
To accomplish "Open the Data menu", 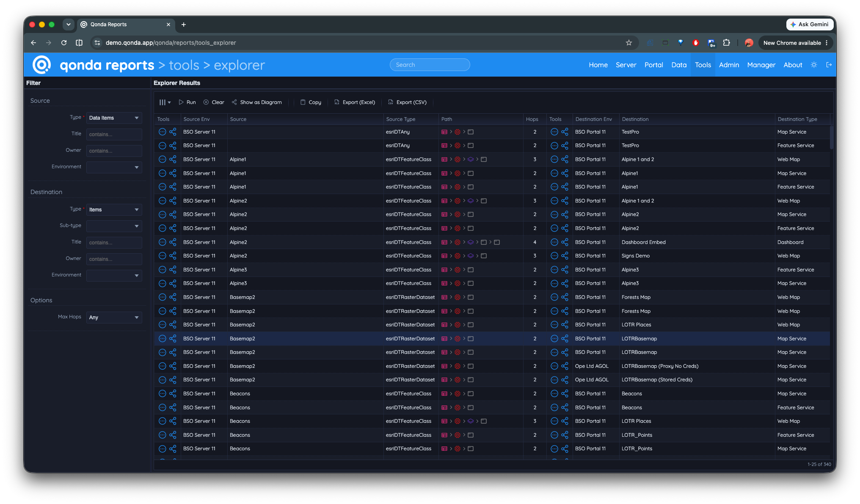I will click(679, 65).
